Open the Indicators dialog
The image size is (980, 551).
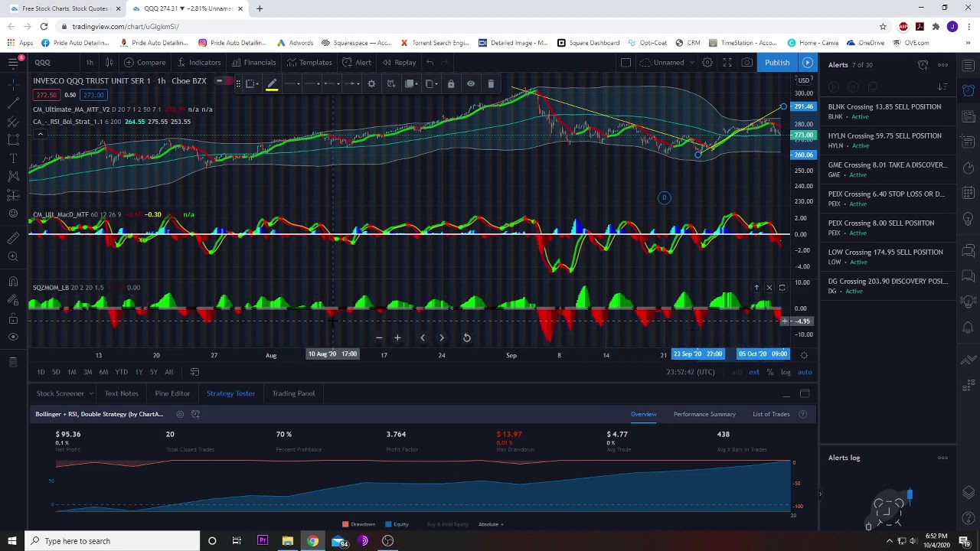[x=198, y=63]
